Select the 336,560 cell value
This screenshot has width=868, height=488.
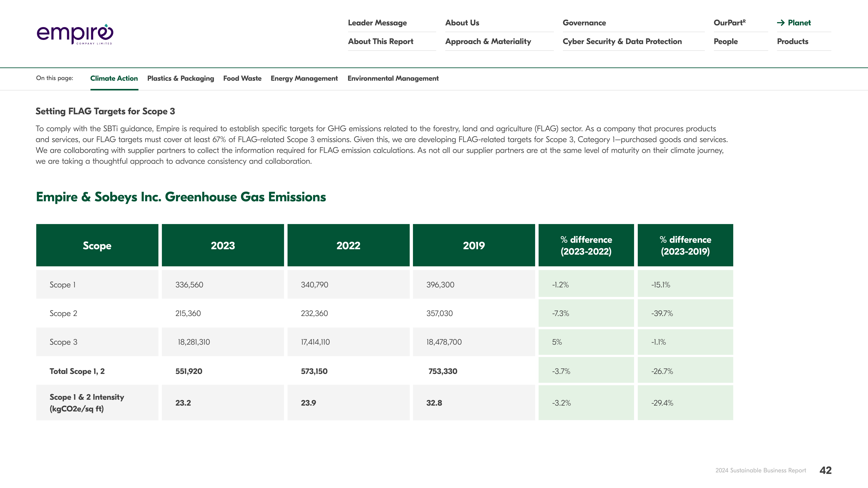tap(189, 285)
